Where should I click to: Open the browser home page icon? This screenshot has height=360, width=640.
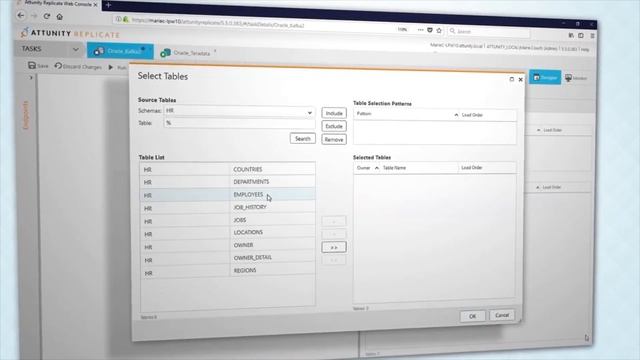[x=60, y=17]
